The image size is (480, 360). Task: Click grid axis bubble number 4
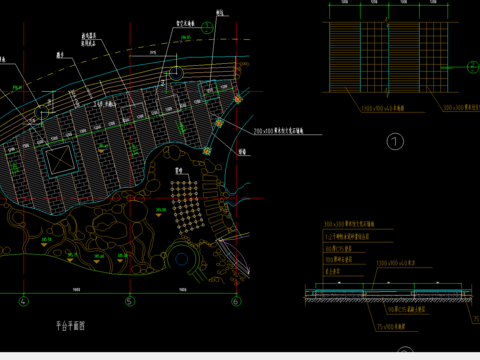point(23,301)
